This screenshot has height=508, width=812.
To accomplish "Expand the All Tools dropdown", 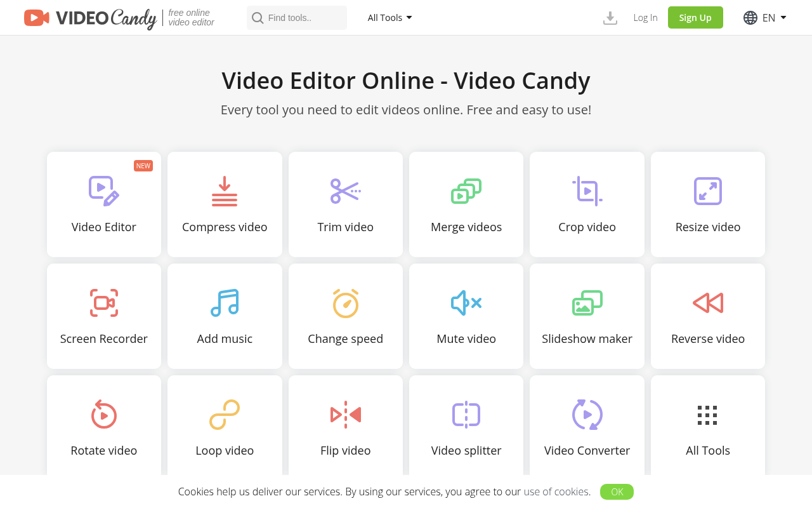I will tap(389, 17).
